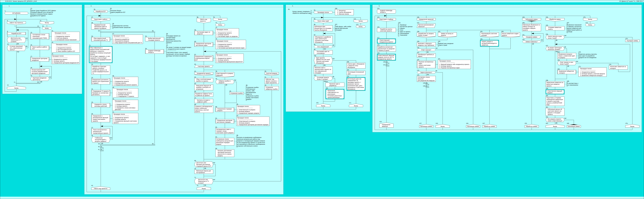Viewport: 644px width, 199px height.
Task: Select the 'Разработка ЕСР' title in diagram 2
Action: point(101,11)
